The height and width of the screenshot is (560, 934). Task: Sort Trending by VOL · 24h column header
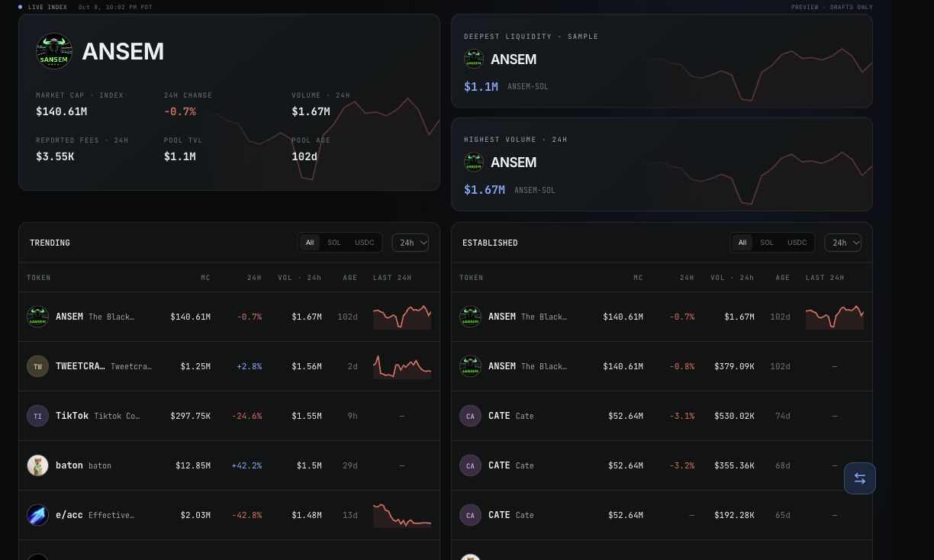(x=300, y=278)
